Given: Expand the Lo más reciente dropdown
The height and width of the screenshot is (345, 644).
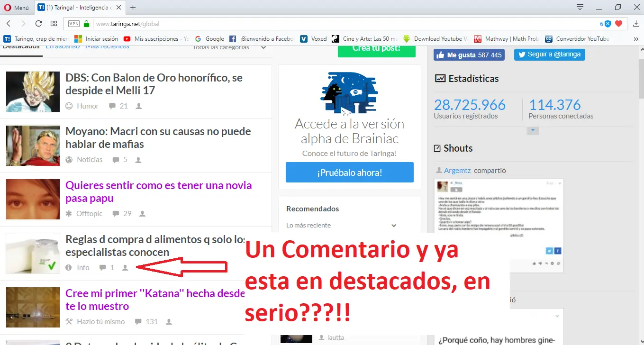Looking at the screenshot, I should (342, 225).
